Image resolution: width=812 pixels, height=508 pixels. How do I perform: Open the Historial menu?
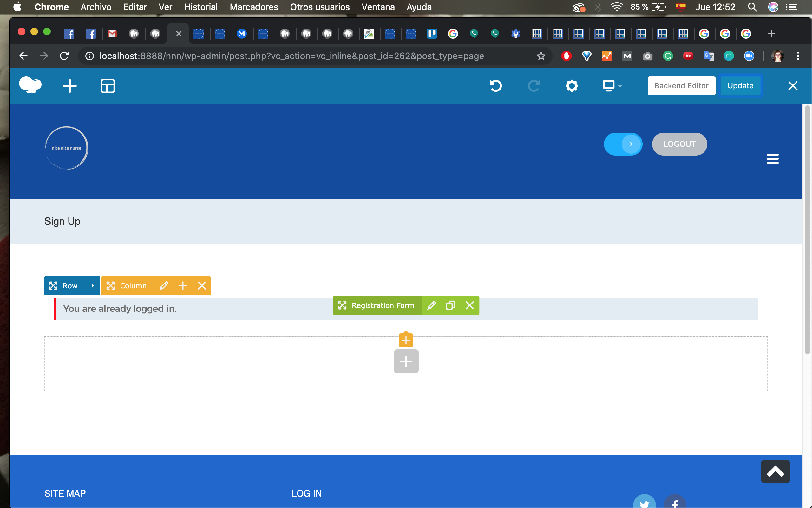[x=201, y=7]
